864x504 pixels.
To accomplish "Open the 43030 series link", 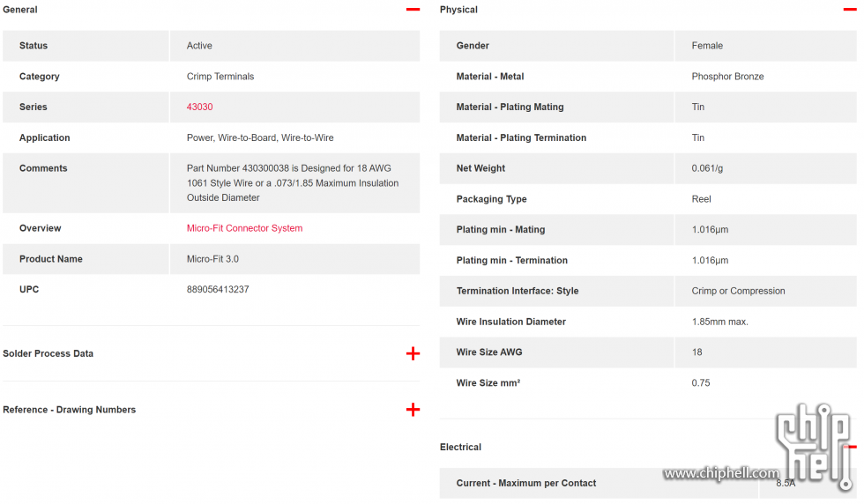I will [x=199, y=107].
